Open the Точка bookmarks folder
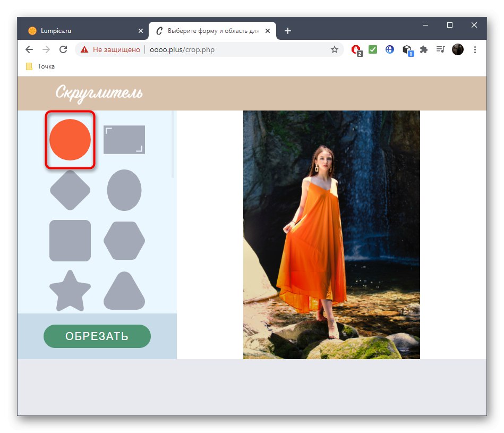The image size is (504, 433). pyautogui.click(x=40, y=66)
